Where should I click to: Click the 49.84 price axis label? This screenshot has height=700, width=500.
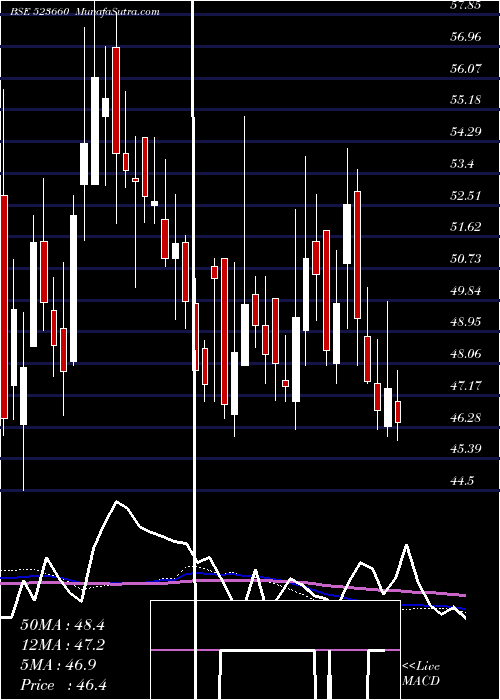[x=466, y=291]
